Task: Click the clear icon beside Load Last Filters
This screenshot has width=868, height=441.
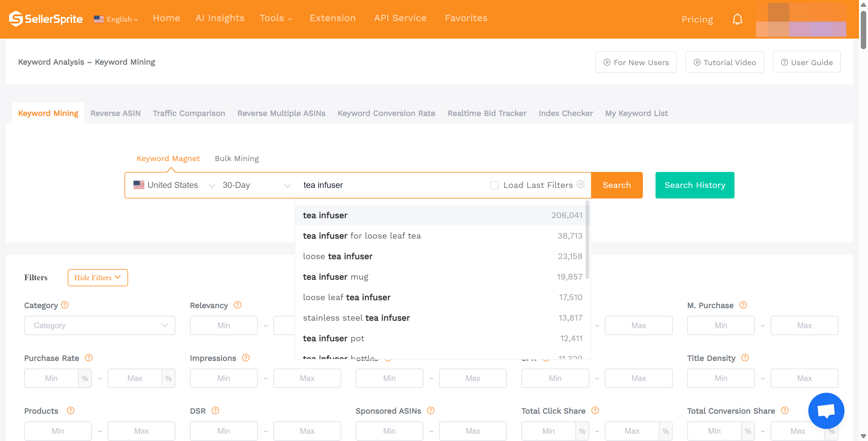Action: click(580, 184)
